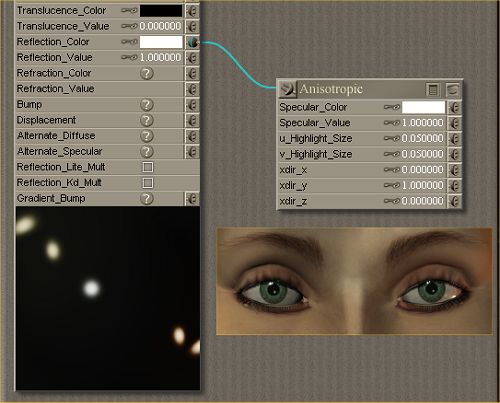Open the Alternate_Diffuse question mark chooser
Viewport: 500px width, 403px height.
[147, 136]
